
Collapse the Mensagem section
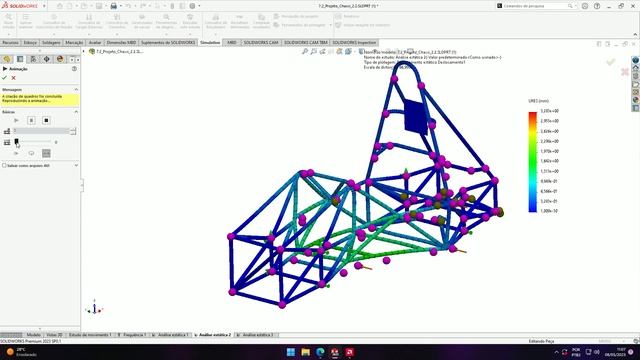[x=76, y=89]
